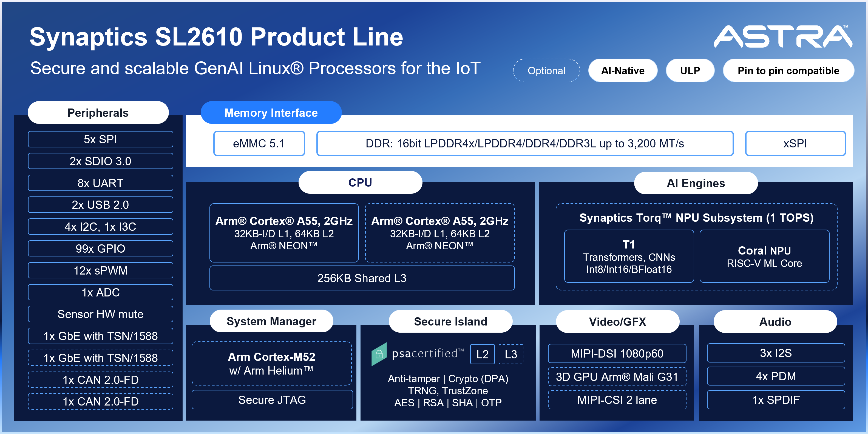
Task: Click the PSA certified lock icon
Action: pos(379,354)
